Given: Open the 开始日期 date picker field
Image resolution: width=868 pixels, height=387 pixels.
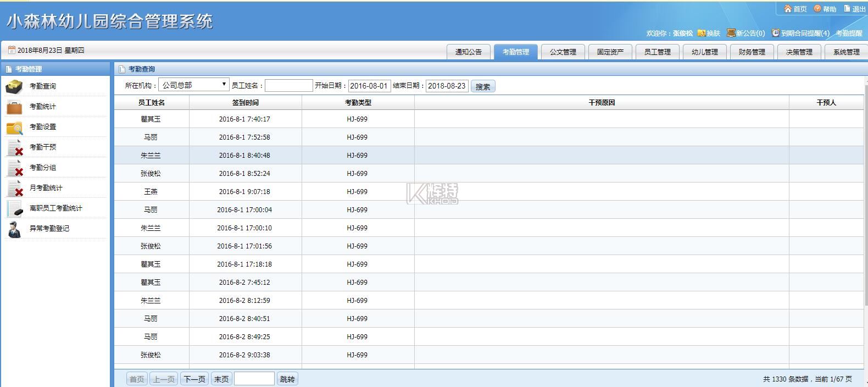Looking at the screenshot, I should (369, 86).
